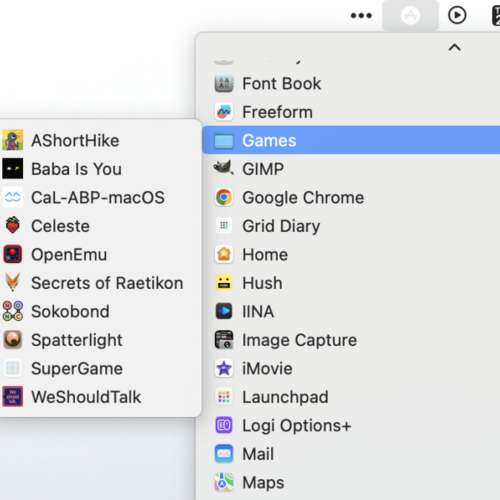The image size is (500, 500).
Task: Select the WeShouldTalk entry
Action: pyautogui.click(x=101, y=397)
